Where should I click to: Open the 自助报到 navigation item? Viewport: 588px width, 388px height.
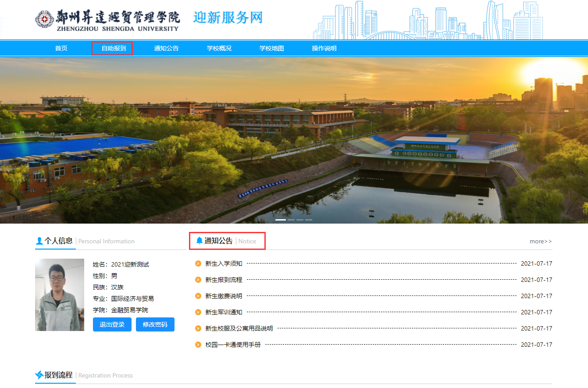point(114,48)
